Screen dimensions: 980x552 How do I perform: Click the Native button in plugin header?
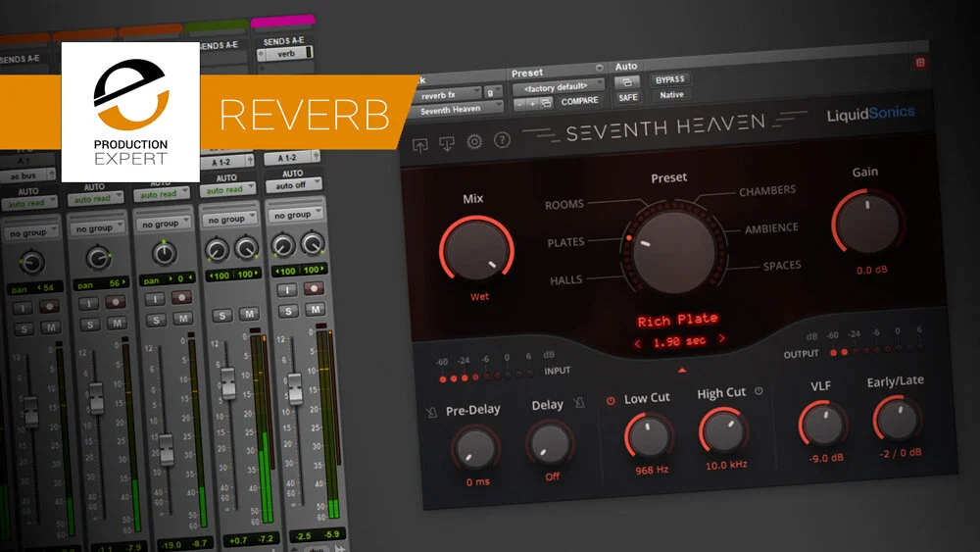tap(672, 95)
